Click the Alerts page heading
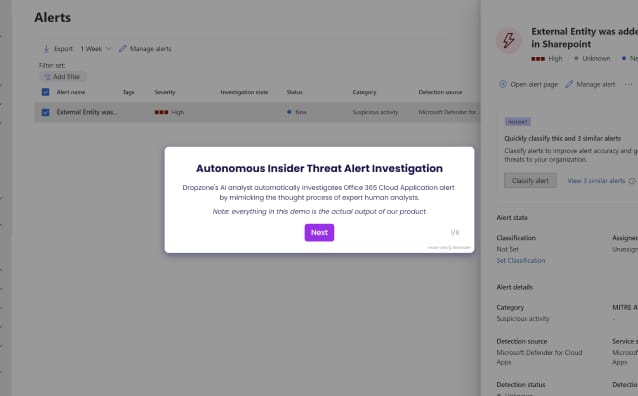 (52, 18)
